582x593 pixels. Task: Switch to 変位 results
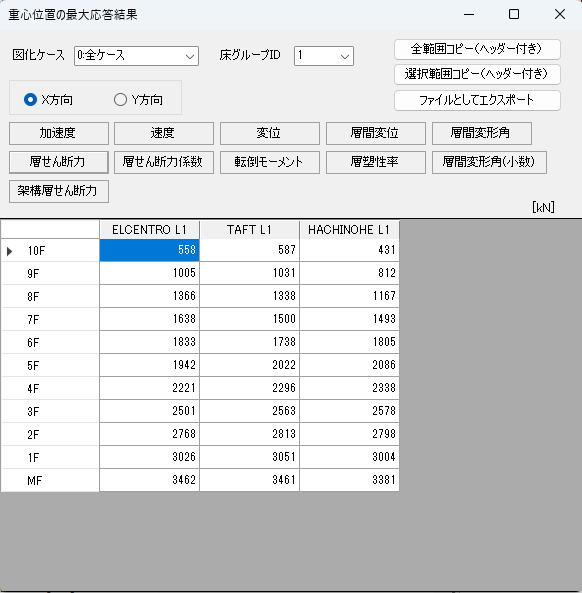[270, 133]
